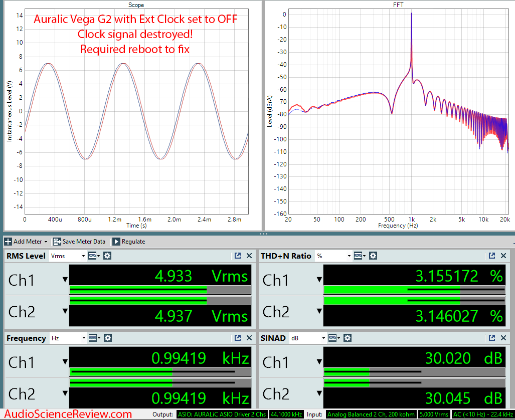Viewport: 515px width, 420px height.
Task: Click the THD+N Ratio Ch2 bargraph
Action: [x=415, y=301]
